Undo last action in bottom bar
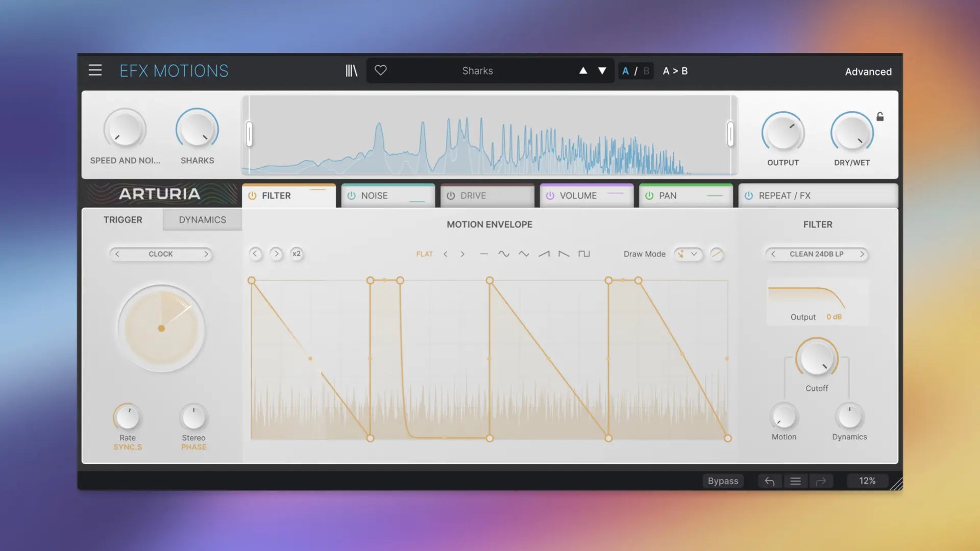980x551 pixels. tap(770, 481)
